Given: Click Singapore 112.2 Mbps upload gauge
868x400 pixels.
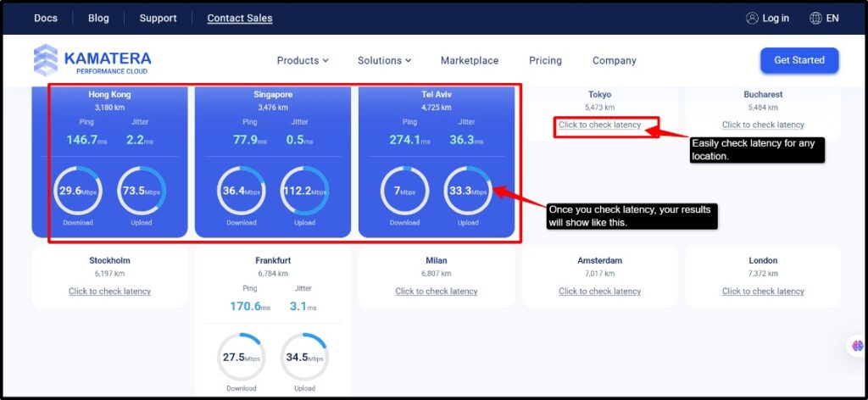Looking at the screenshot, I should (304, 191).
